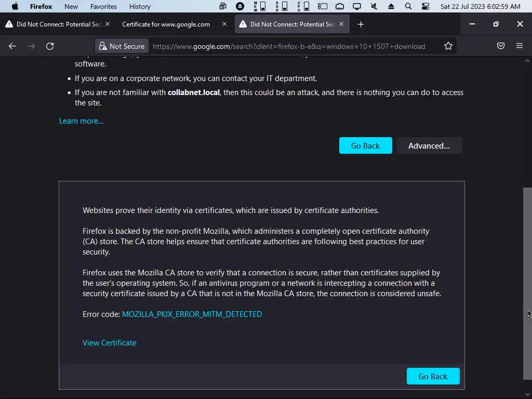Click the network port icon in the menu bar
The height and width of the screenshot is (399, 532).
click(340, 6)
